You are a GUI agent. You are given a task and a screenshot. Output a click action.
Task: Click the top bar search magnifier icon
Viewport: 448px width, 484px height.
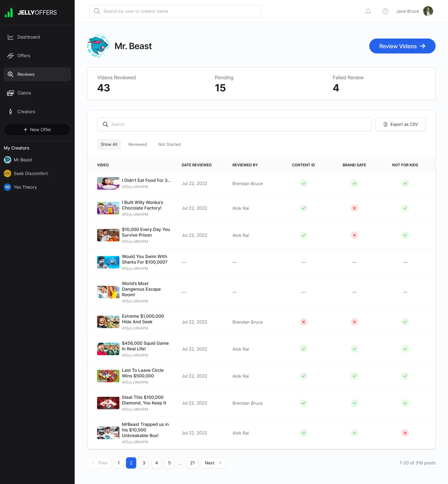[x=97, y=11]
